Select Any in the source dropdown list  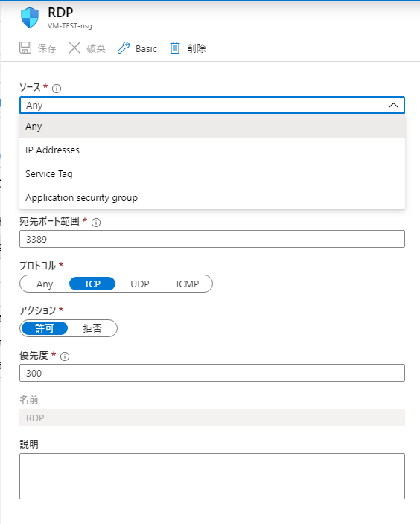click(x=212, y=127)
